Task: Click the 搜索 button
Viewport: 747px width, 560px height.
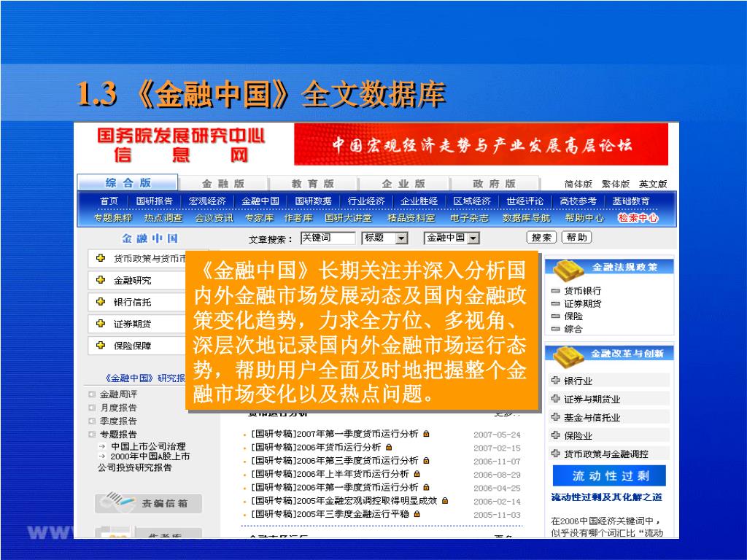Action: coord(541,237)
